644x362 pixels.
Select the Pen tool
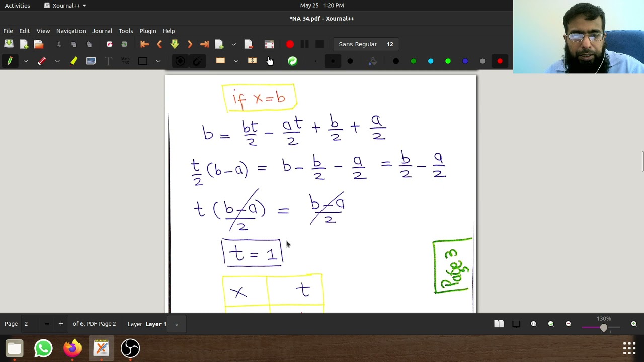pyautogui.click(x=9, y=61)
